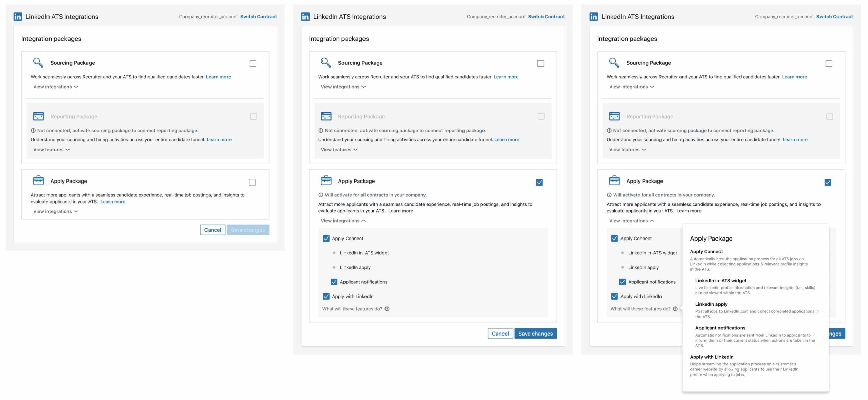
Task: Click info icon beside 'Will activate' in right panel
Action: pos(609,195)
